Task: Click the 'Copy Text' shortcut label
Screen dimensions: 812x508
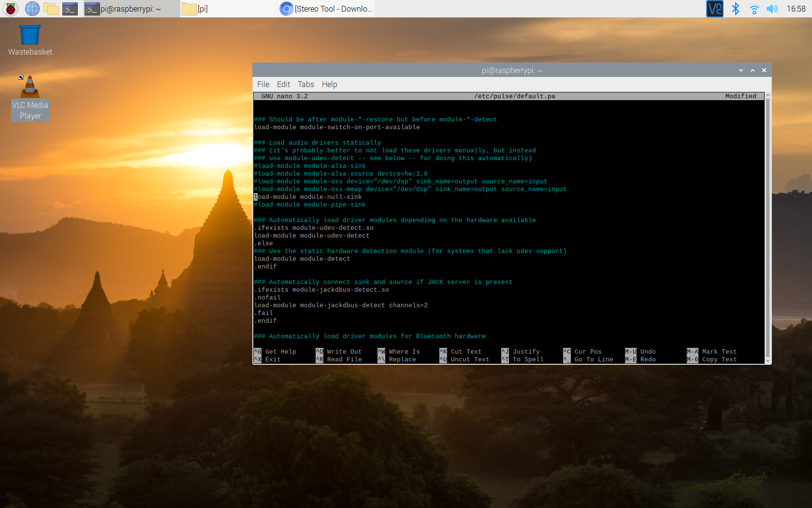Action: point(719,359)
